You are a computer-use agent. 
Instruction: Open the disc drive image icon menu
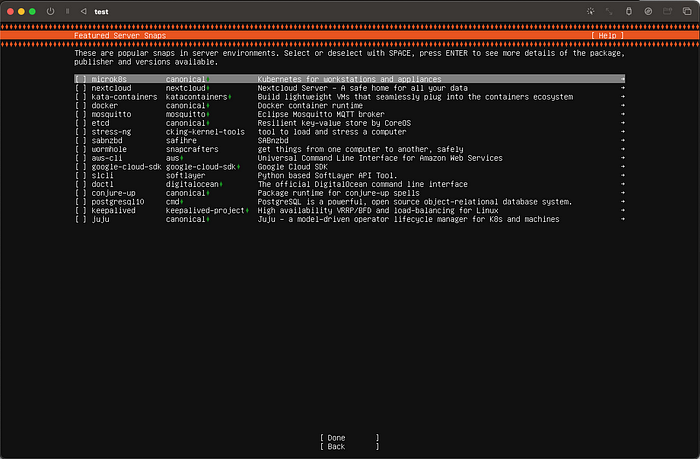pos(648,11)
